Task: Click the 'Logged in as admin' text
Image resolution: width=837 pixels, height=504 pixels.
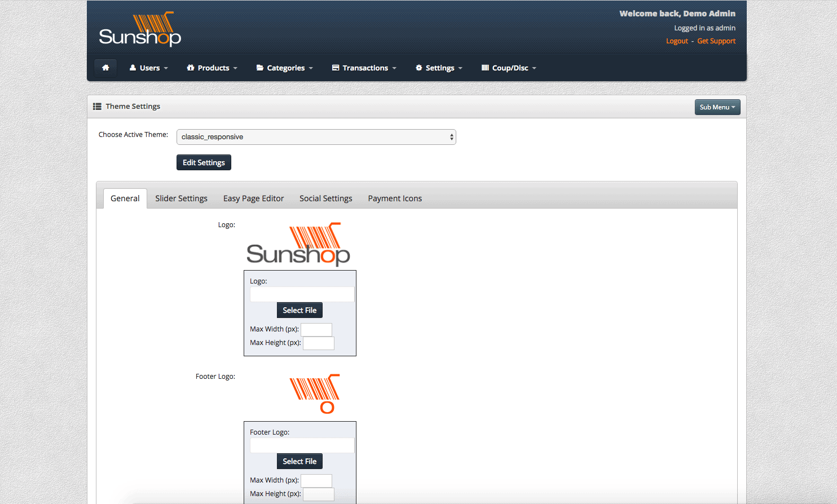Action: coord(704,28)
